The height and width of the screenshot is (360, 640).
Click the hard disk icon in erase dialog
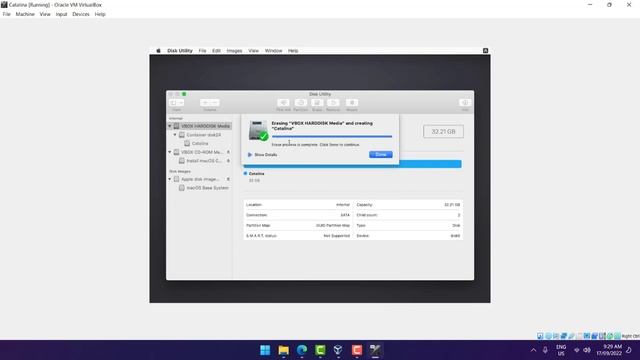tap(258, 131)
